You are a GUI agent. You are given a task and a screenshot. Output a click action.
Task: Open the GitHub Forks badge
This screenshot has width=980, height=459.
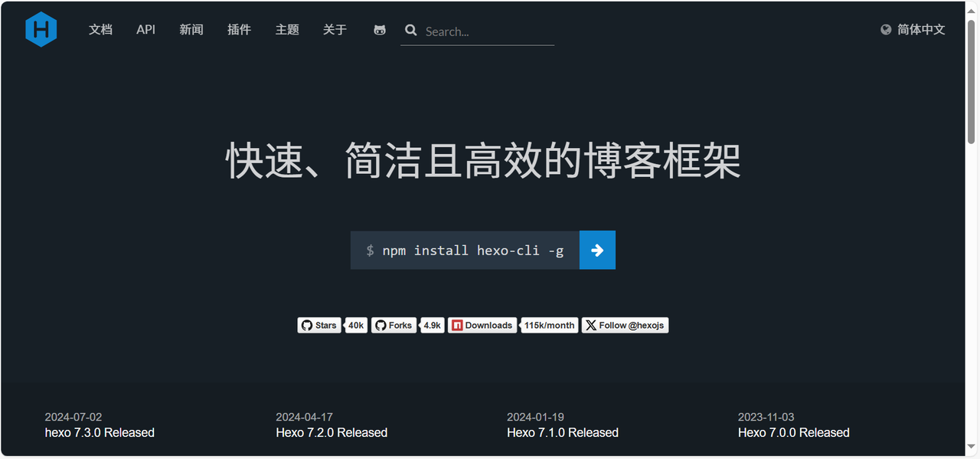[x=394, y=326]
